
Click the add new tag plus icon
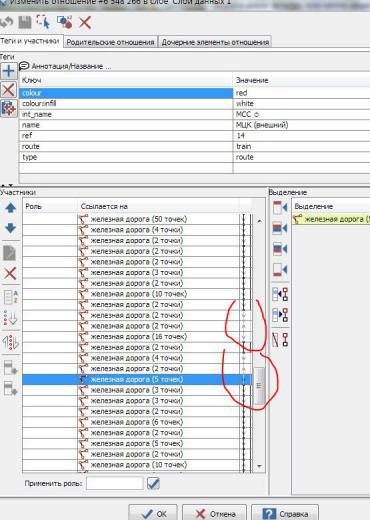pos(8,71)
